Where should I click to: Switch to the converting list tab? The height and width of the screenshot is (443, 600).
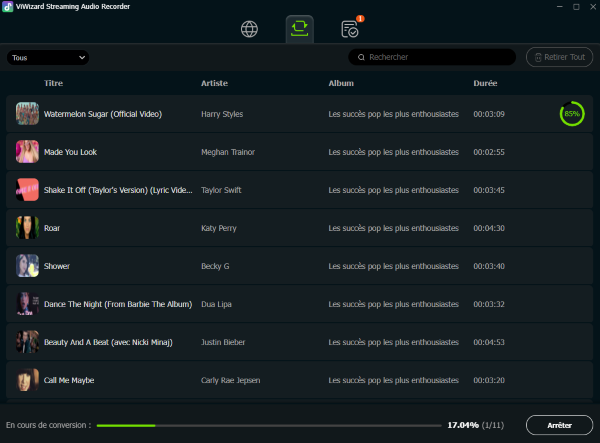[x=299, y=28]
